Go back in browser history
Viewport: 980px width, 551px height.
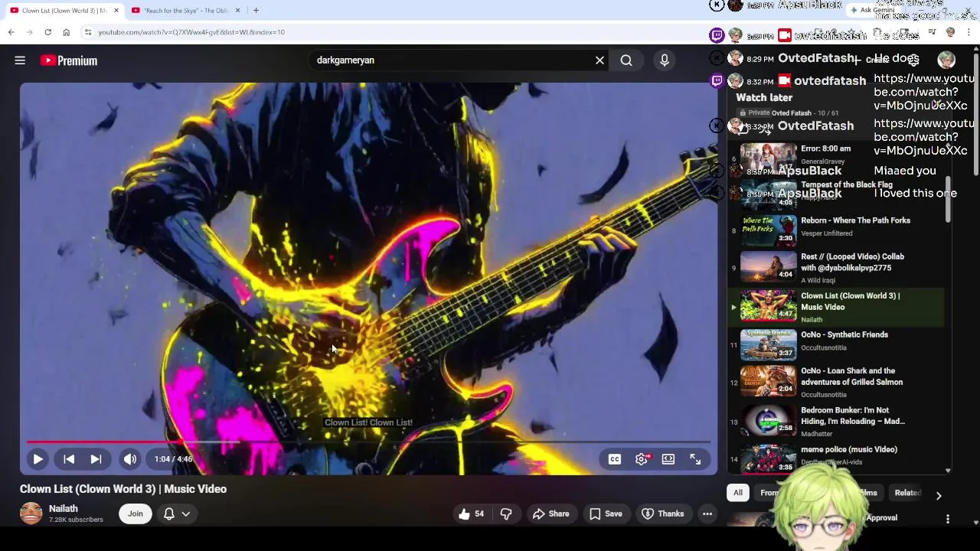[x=11, y=32]
